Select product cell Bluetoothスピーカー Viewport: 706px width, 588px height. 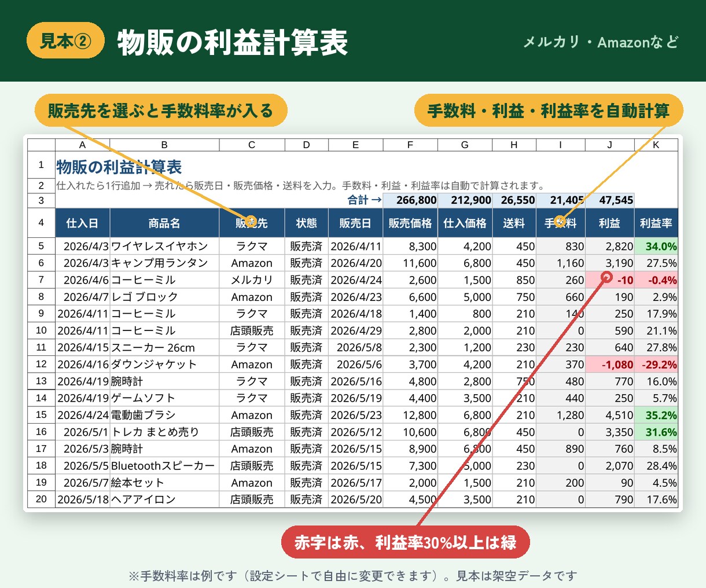pos(164,465)
